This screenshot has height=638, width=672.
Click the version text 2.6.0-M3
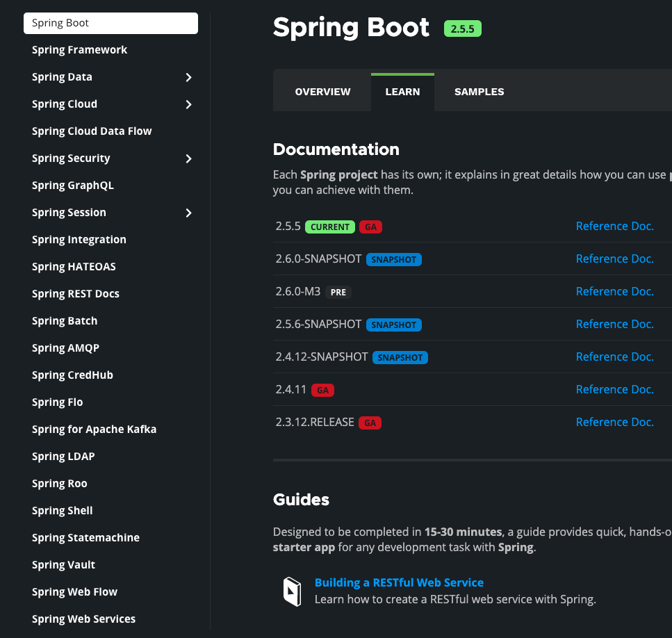click(x=298, y=291)
